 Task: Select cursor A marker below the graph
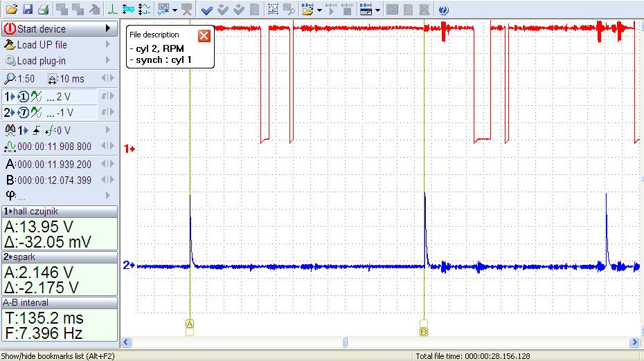tap(189, 324)
